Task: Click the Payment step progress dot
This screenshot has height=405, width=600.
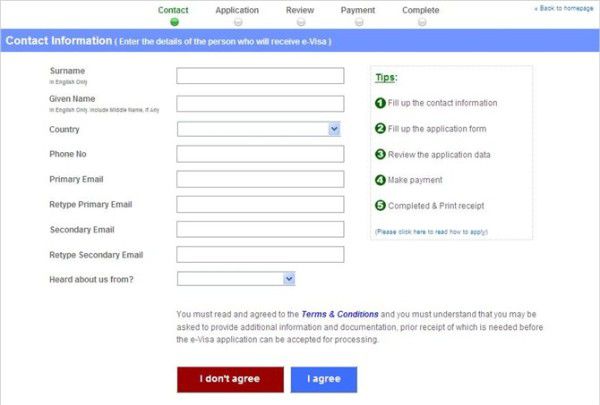Action: point(358,21)
